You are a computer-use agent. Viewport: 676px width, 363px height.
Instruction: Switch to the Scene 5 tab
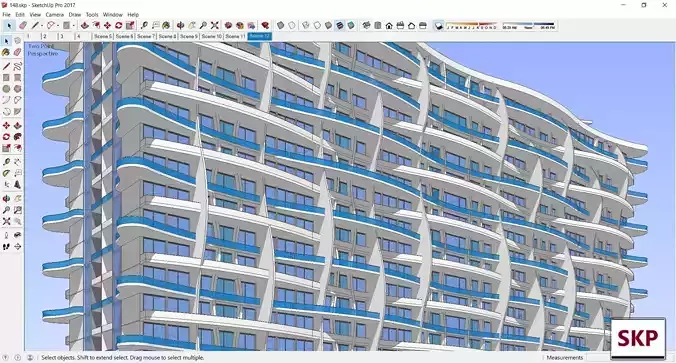[x=103, y=36]
